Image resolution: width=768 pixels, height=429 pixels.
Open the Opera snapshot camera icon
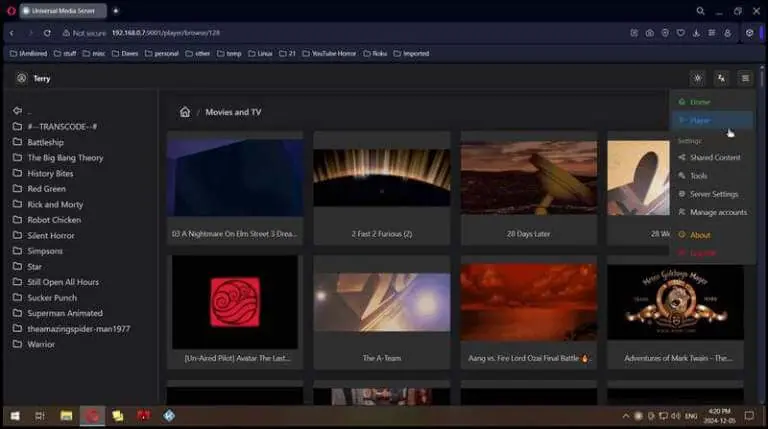(649, 33)
